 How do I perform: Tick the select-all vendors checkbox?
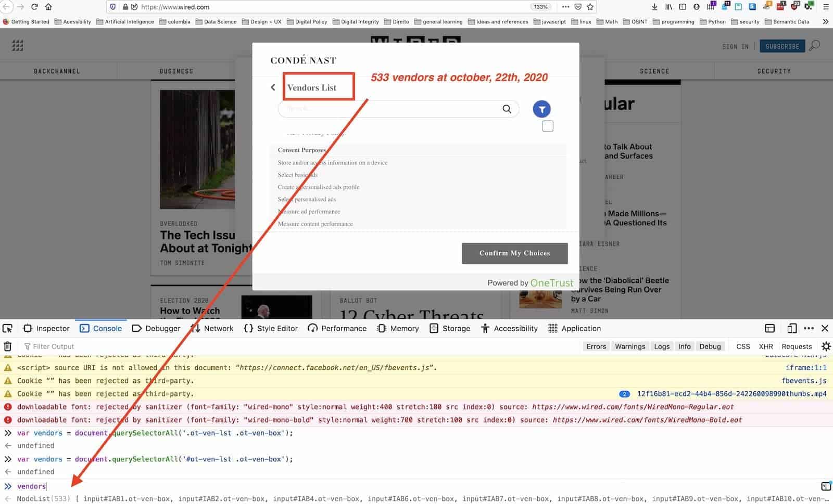[x=548, y=126]
